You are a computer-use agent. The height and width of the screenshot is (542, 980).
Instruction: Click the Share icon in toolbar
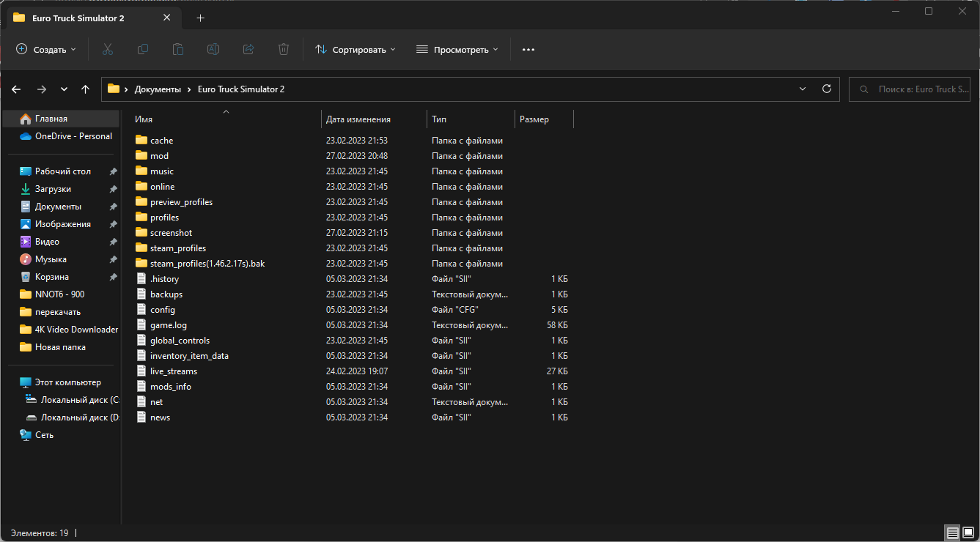pyautogui.click(x=248, y=49)
